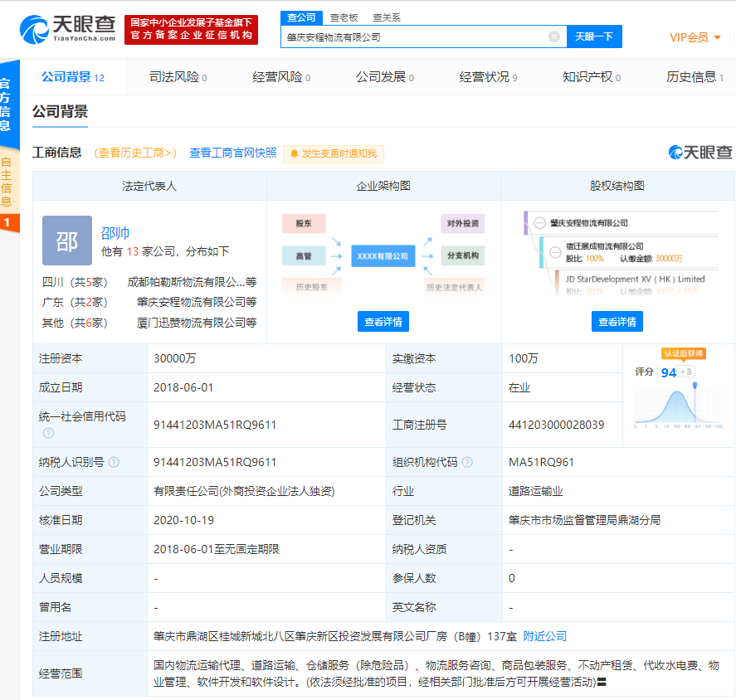Select 肇庆市市场监督管理局鼎湖分局 text
The height and width of the screenshot is (700, 736).
tap(584, 520)
